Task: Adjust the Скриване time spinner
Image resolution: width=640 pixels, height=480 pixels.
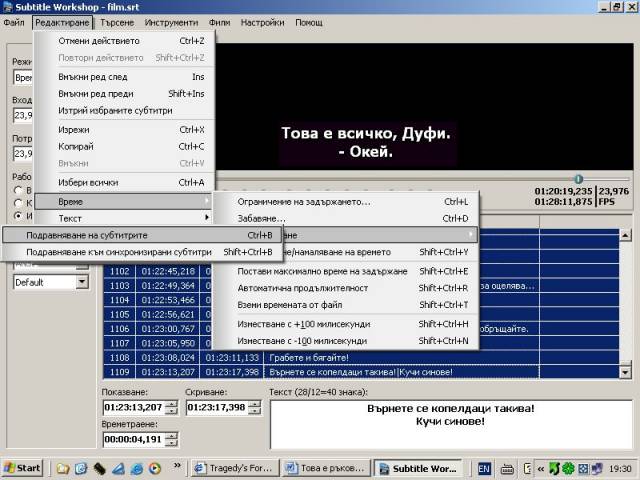Action: (x=256, y=407)
